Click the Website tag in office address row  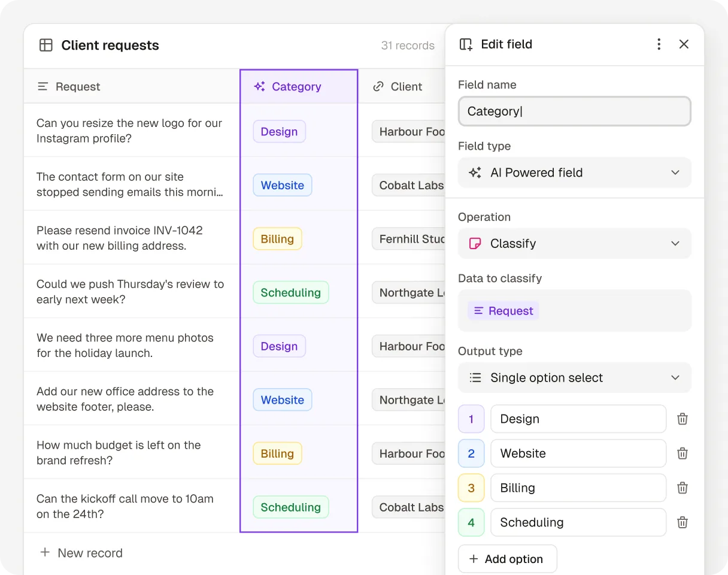(x=282, y=400)
